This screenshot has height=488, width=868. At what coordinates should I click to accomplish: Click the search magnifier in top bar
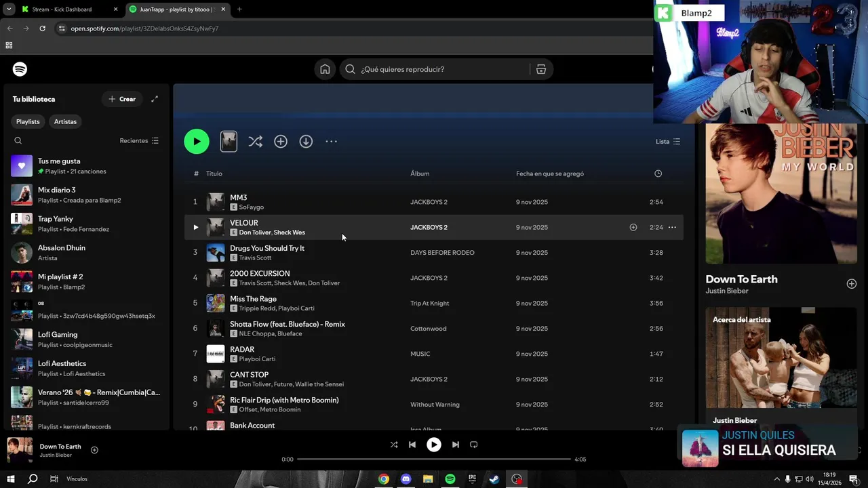pos(350,69)
